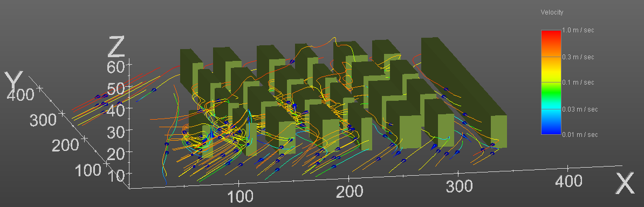This screenshot has height=207, width=644.
Task: Click the 100 tick on X axis
Action: click(240, 196)
